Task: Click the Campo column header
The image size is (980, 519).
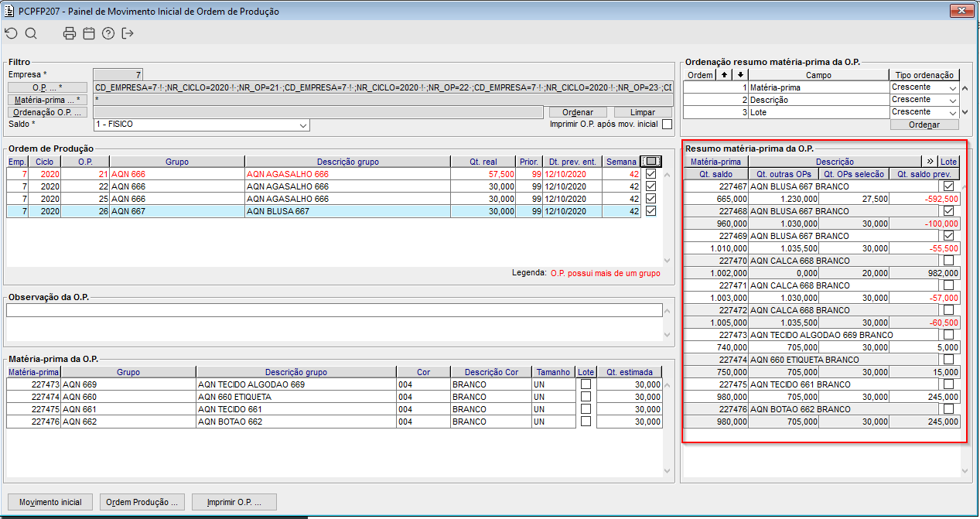Action: click(818, 75)
